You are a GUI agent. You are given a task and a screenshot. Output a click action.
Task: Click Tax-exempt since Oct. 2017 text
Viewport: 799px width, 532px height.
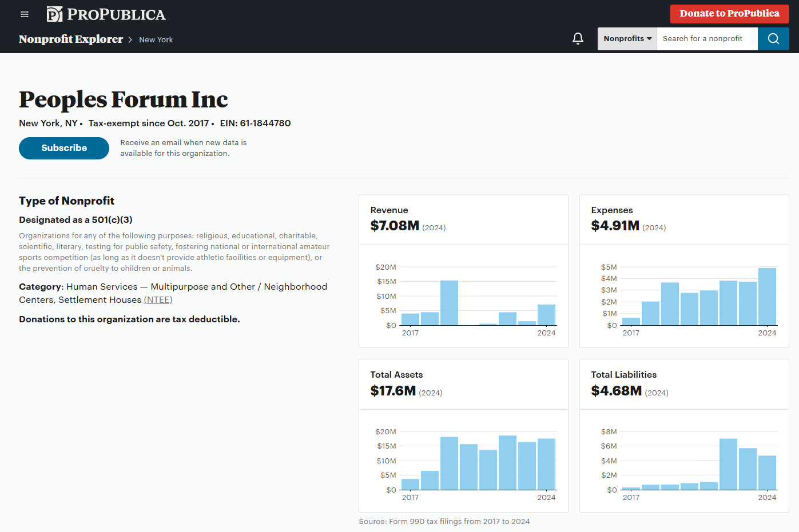pos(149,123)
